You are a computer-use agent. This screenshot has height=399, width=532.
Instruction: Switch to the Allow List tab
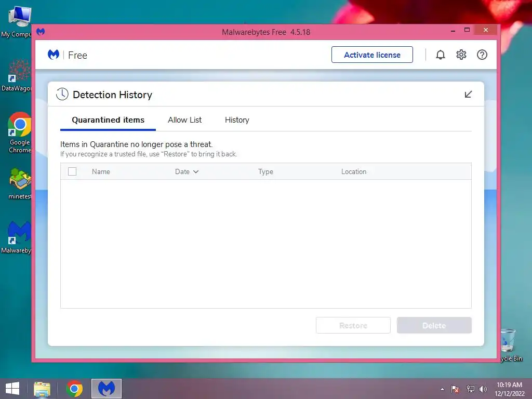[x=184, y=120]
